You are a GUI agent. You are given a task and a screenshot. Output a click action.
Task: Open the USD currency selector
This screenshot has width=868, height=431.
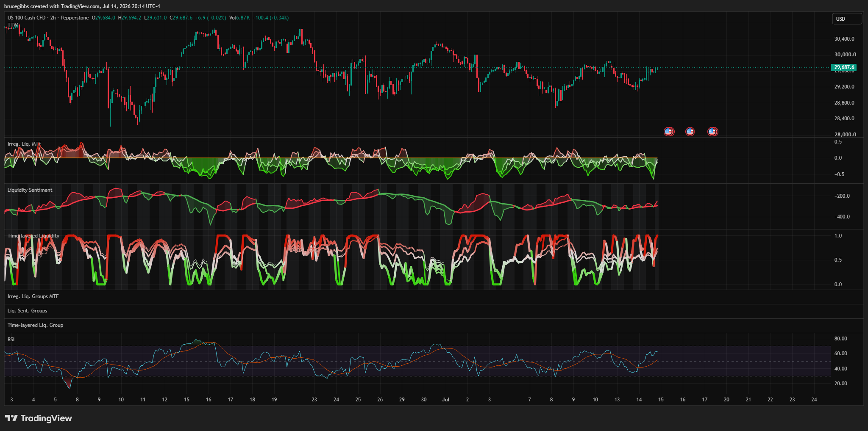coord(847,19)
